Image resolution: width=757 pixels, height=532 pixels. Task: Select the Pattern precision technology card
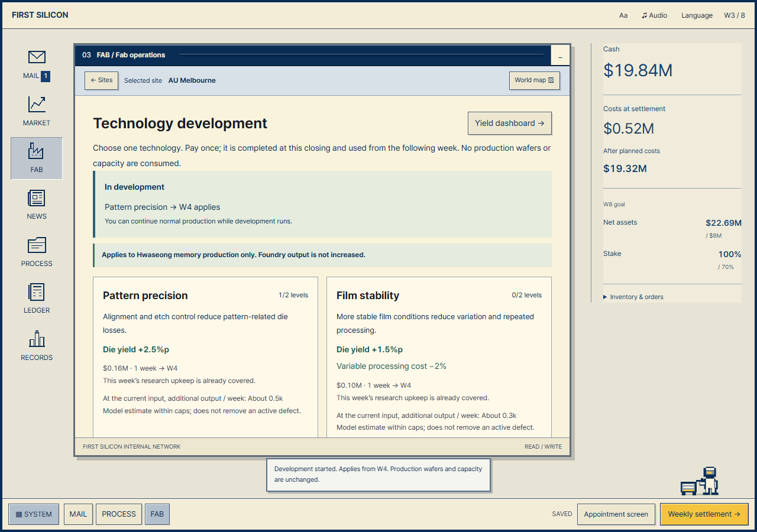205,357
